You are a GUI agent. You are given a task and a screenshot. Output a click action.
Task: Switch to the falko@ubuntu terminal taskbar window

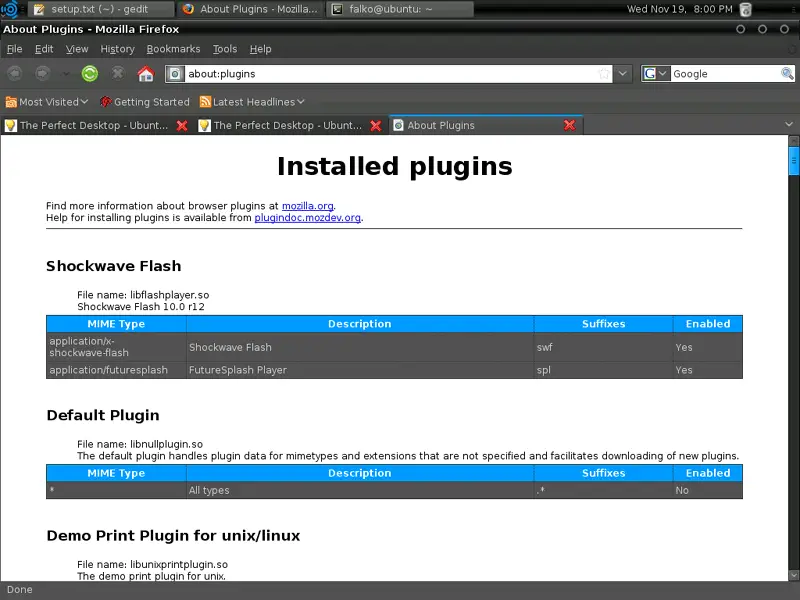399,9
